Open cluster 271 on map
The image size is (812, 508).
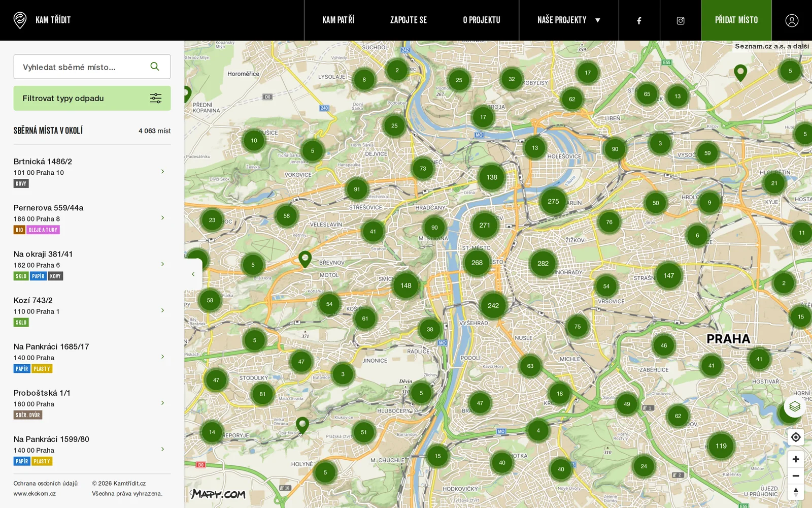point(485,226)
